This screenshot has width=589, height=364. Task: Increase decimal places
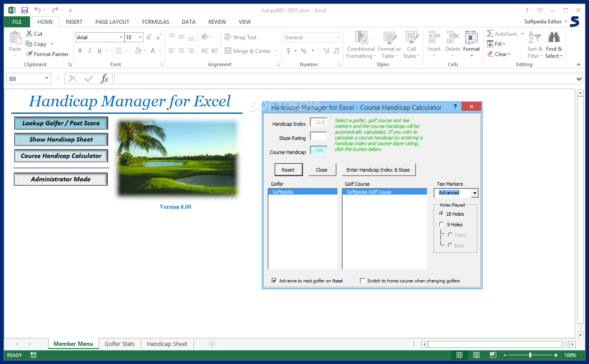(326, 51)
